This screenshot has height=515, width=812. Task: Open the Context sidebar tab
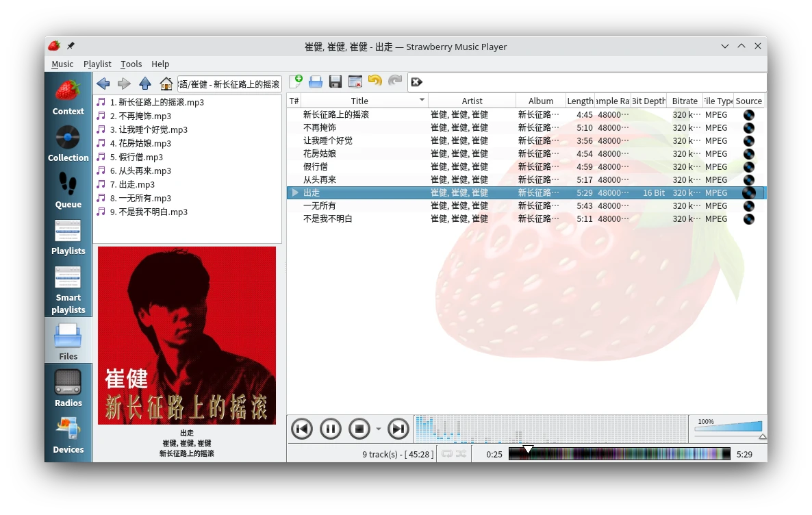(68, 97)
